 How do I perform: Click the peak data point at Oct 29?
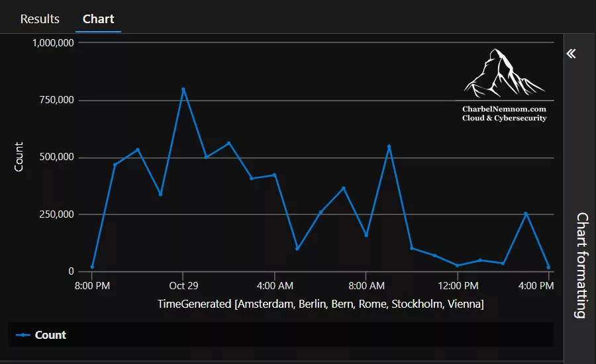183,89
